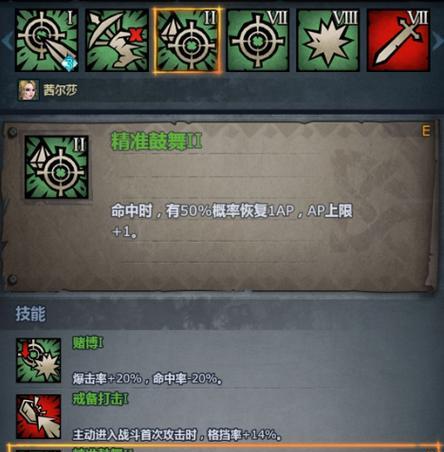This screenshot has width=444, height=452.
Task: Click the 赌博I skill name
Action: pyautogui.click(x=88, y=343)
